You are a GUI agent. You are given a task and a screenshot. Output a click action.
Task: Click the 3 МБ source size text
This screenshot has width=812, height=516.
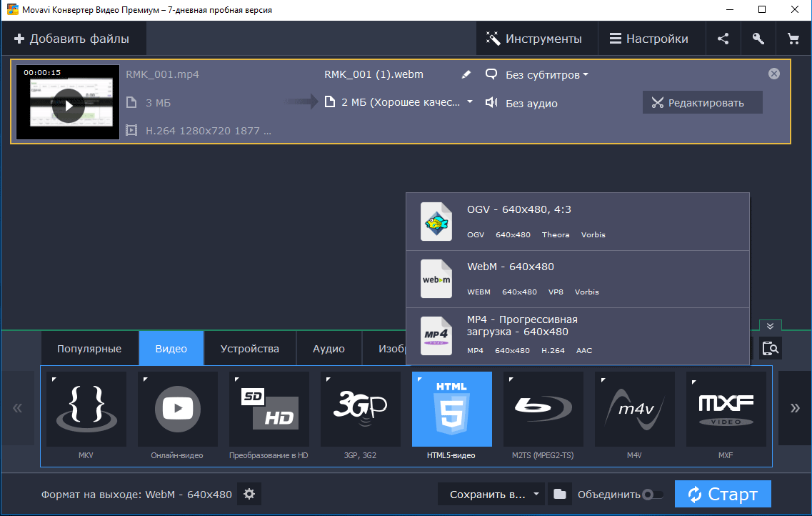tap(158, 103)
